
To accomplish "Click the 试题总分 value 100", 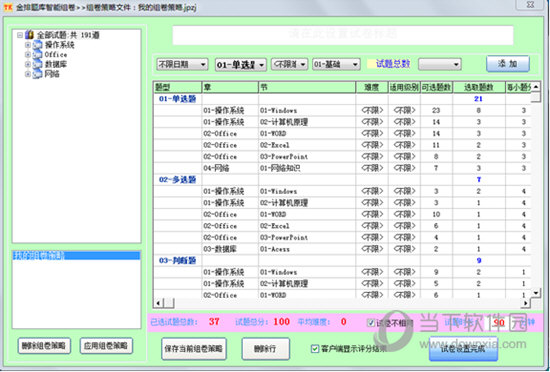I will coord(281,322).
